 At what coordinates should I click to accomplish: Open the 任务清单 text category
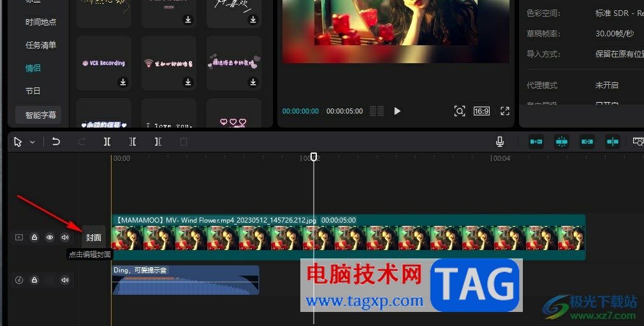tap(41, 45)
